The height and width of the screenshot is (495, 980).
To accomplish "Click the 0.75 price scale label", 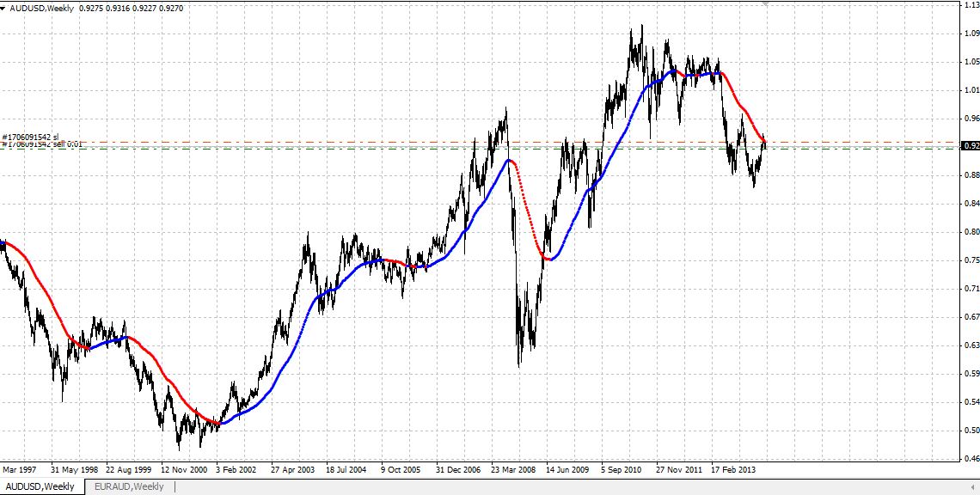I will [972, 260].
